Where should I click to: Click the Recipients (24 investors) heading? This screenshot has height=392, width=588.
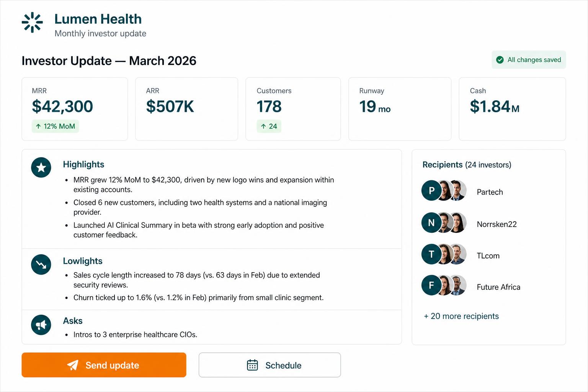(467, 165)
